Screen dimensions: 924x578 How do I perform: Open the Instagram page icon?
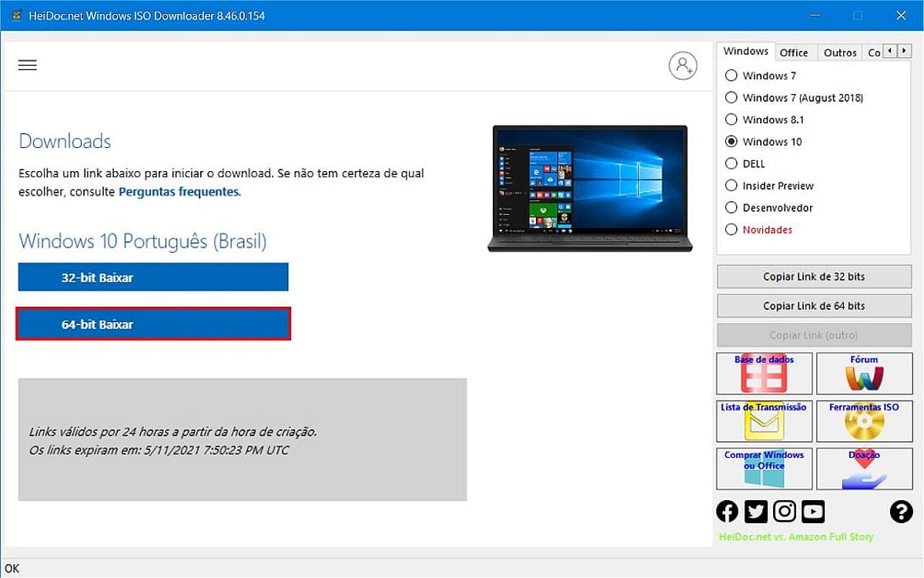click(x=785, y=511)
